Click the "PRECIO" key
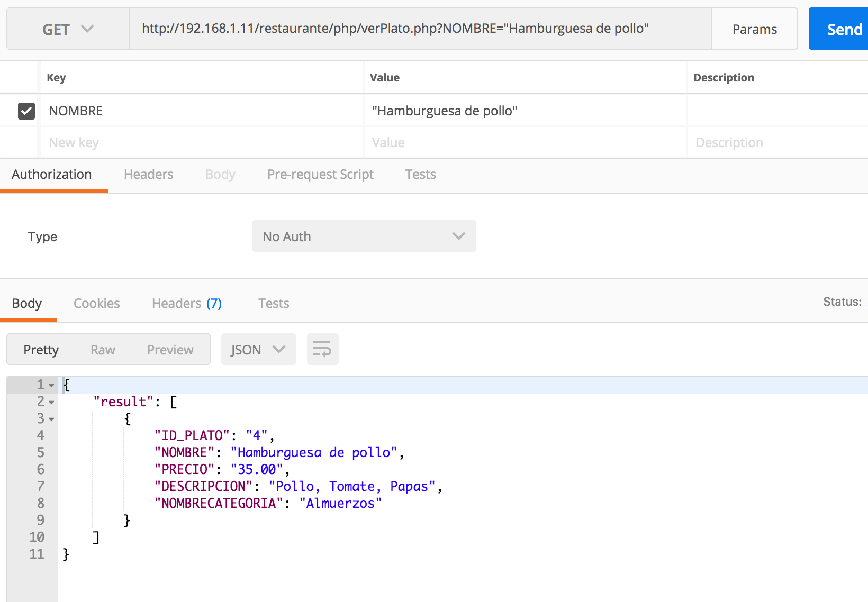Image resolution: width=868 pixels, height=602 pixels. pyautogui.click(x=184, y=469)
